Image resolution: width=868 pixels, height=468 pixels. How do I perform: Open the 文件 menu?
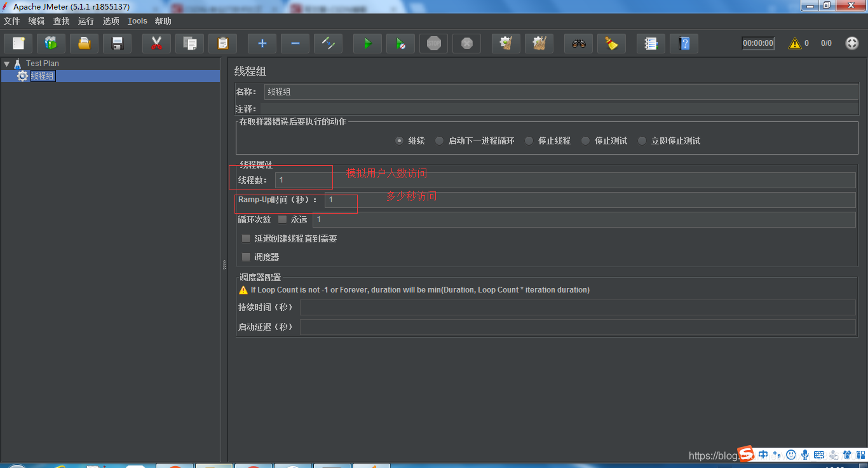[11, 21]
